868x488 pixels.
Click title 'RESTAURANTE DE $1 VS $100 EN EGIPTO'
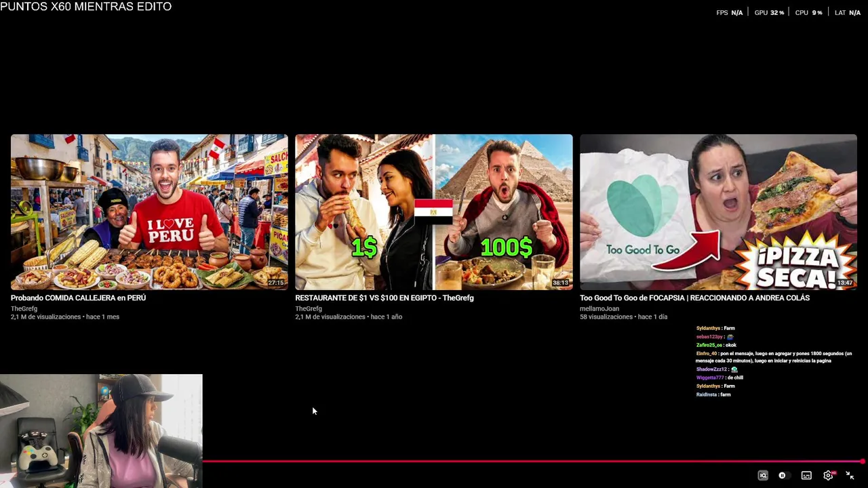[x=384, y=298]
